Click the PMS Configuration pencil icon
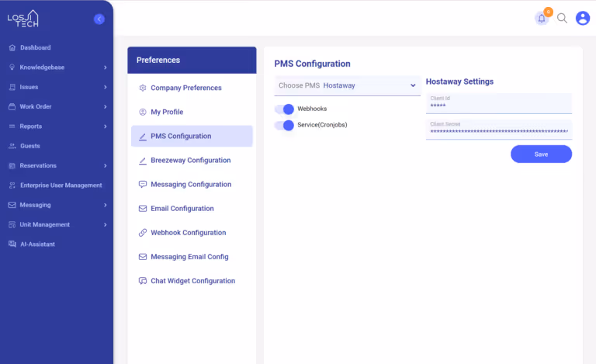Screen dimensions: 596x364 143,137
